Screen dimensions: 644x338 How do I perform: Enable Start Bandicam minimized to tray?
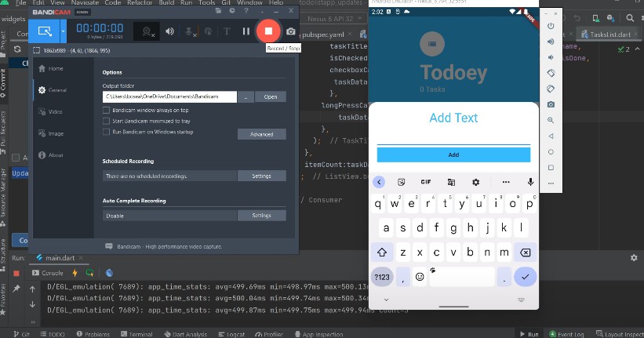coord(107,121)
